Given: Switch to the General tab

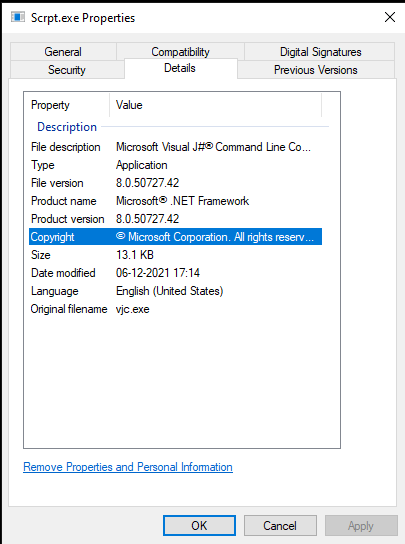Looking at the screenshot, I should coord(63,52).
